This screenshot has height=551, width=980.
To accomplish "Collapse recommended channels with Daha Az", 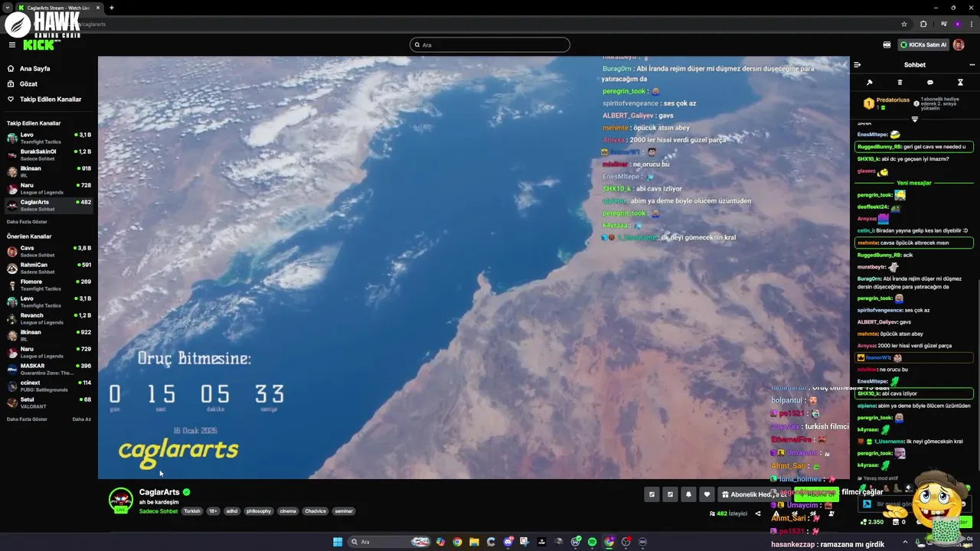I will (x=82, y=419).
